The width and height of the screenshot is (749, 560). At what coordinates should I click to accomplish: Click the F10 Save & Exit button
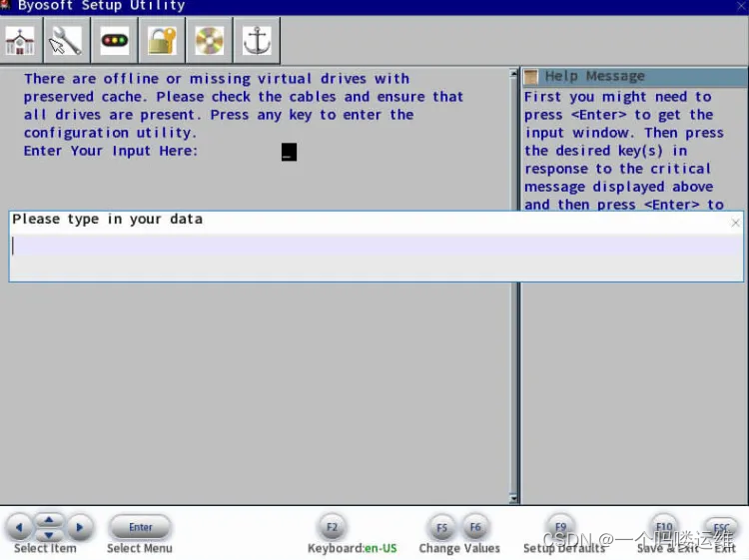click(x=664, y=527)
